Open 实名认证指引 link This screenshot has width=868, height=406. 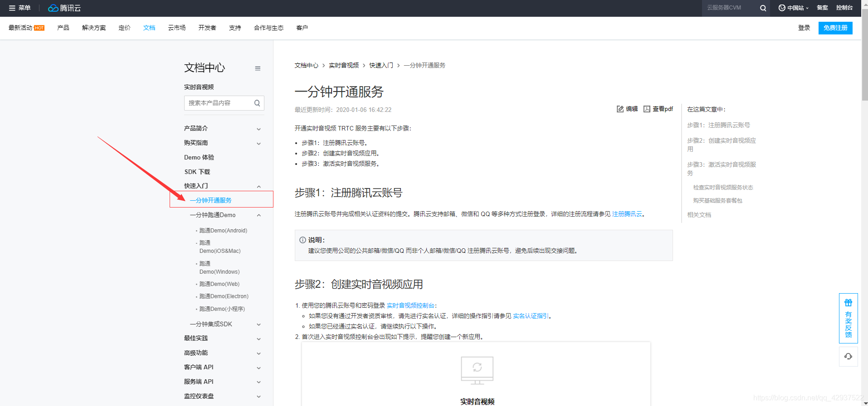coord(531,316)
